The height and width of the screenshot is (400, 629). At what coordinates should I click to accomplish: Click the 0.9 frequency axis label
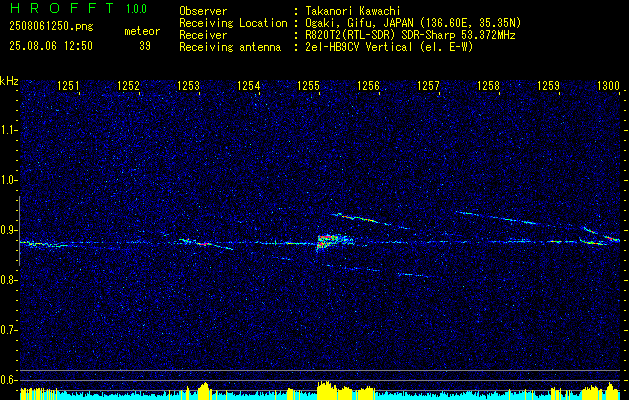[x=8, y=230]
